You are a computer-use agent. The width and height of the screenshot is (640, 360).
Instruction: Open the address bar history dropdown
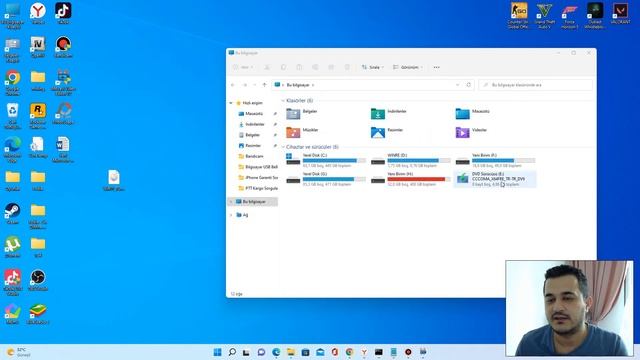pyautogui.click(x=457, y=85)
